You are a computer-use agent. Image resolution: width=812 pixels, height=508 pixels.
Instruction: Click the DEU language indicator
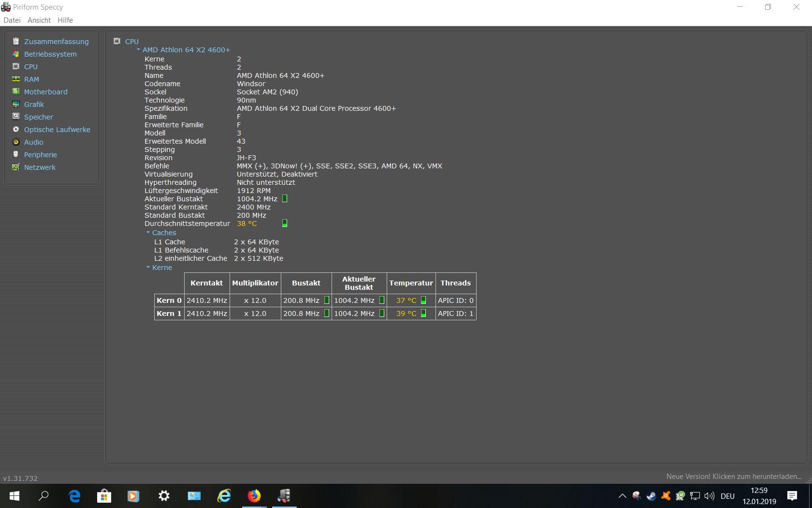coord(727,496)
